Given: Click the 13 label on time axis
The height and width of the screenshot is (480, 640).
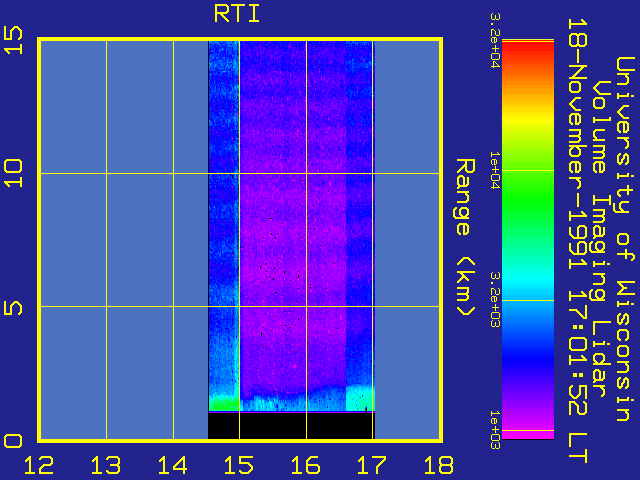Looking at the screenshot, I should click(106, 465).
